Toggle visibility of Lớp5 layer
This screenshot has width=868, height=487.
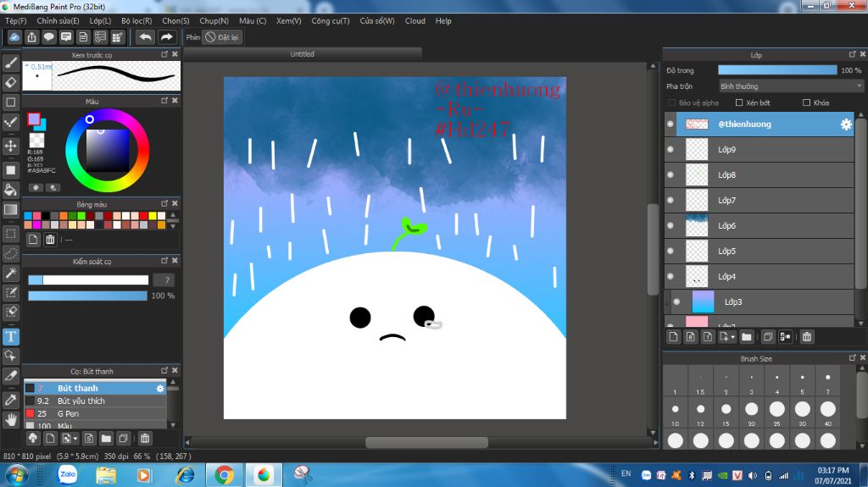(x=670, y=252)
